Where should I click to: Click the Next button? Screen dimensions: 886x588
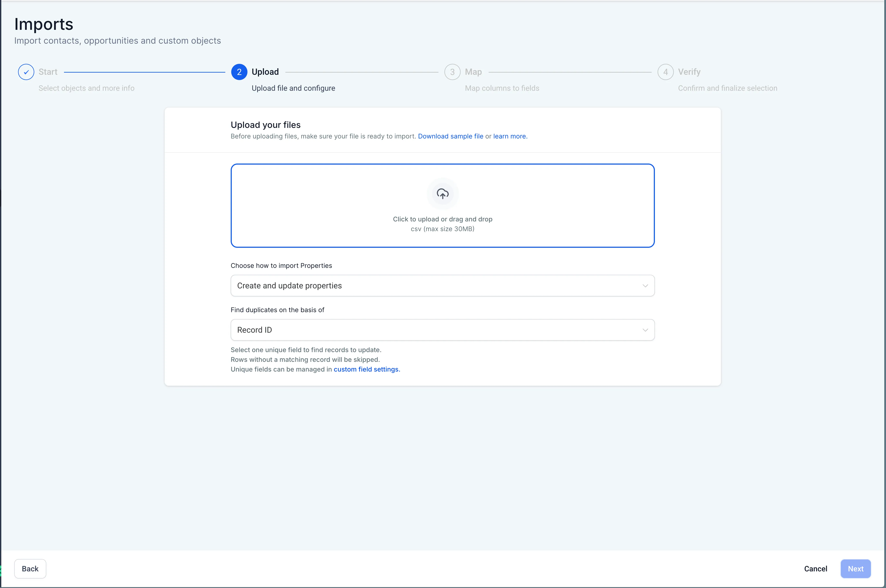[855, 569]
